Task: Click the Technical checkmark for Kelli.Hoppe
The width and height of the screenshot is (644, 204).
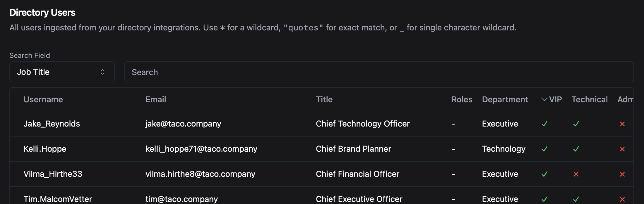Action: click(x=576, y=149)
